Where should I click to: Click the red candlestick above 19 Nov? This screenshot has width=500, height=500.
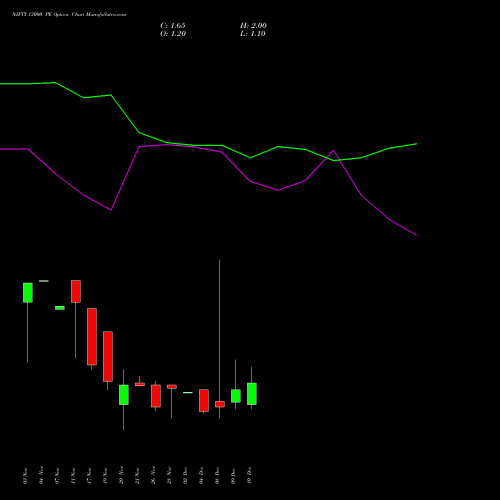pyautogui.click(x=108, y=356)
